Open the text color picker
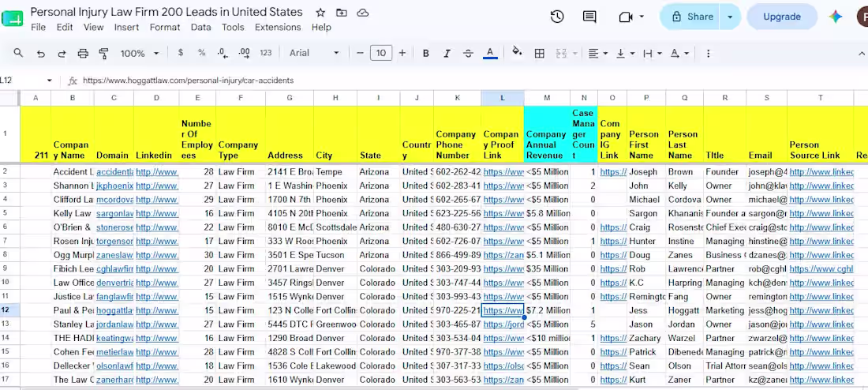The image size is (868, 390). [x=490, y=53]
